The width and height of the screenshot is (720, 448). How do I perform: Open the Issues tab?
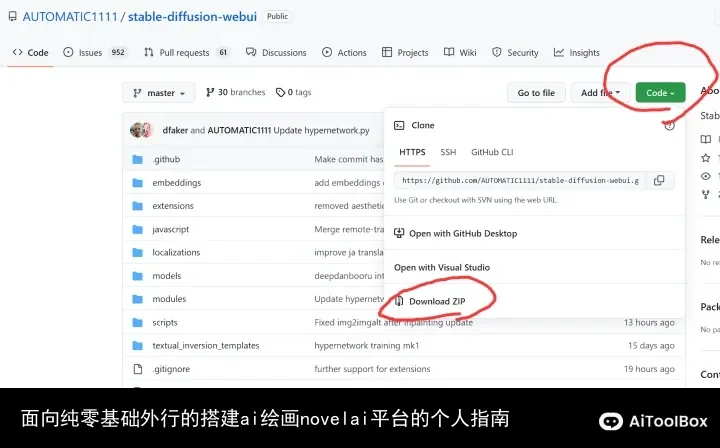pos(94,52)
